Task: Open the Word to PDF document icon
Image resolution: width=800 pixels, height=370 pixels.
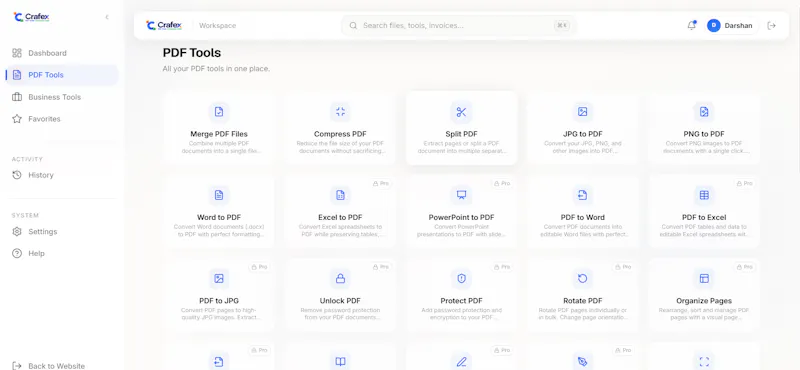Action: pos(219,195)
